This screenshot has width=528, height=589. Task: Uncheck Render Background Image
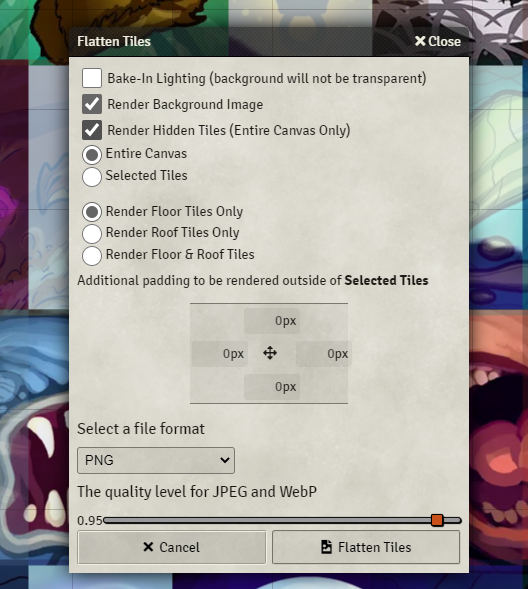[x=92, y=104]
